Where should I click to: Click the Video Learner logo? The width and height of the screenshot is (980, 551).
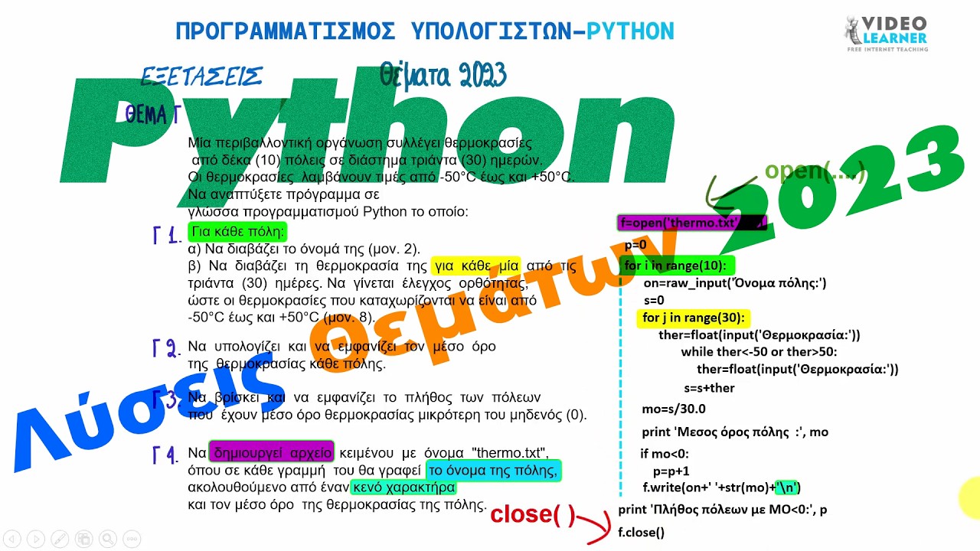pos(886,34)
